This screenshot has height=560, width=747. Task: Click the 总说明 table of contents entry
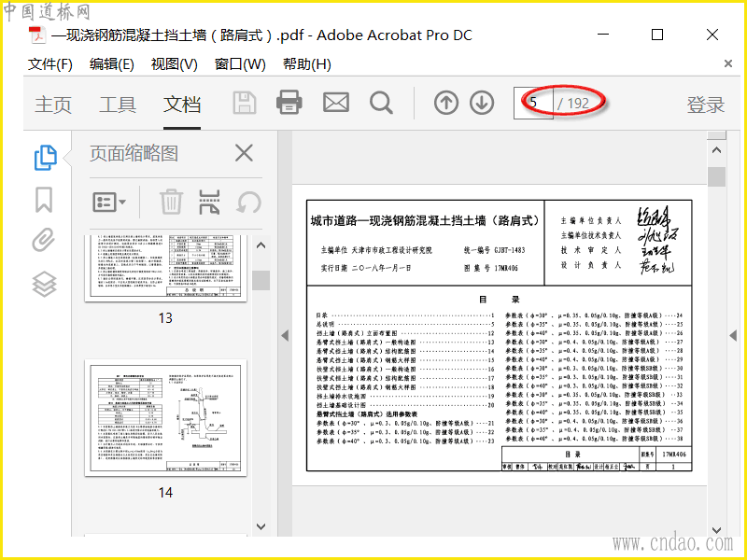pyautogui.click(x=405, y=324)
